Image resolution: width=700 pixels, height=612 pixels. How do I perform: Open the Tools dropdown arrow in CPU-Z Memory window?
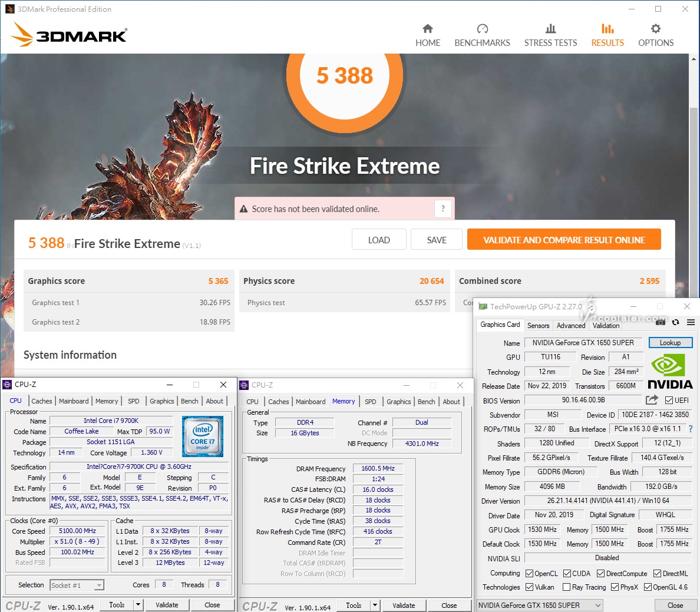pos(375,606)
